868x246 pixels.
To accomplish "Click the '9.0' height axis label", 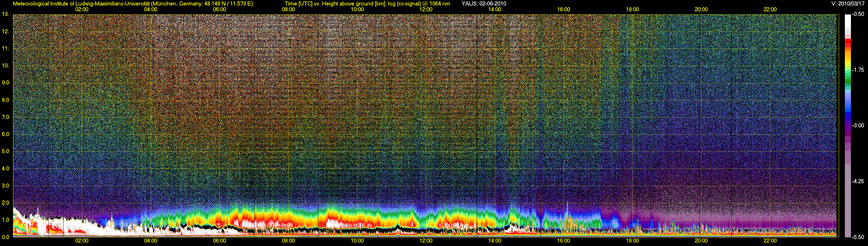I will point(5,82).
